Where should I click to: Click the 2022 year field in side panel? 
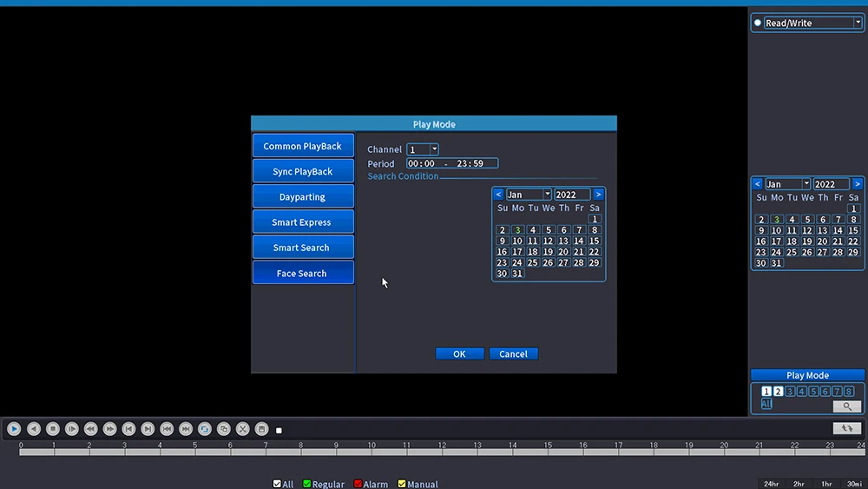point(831,184)
